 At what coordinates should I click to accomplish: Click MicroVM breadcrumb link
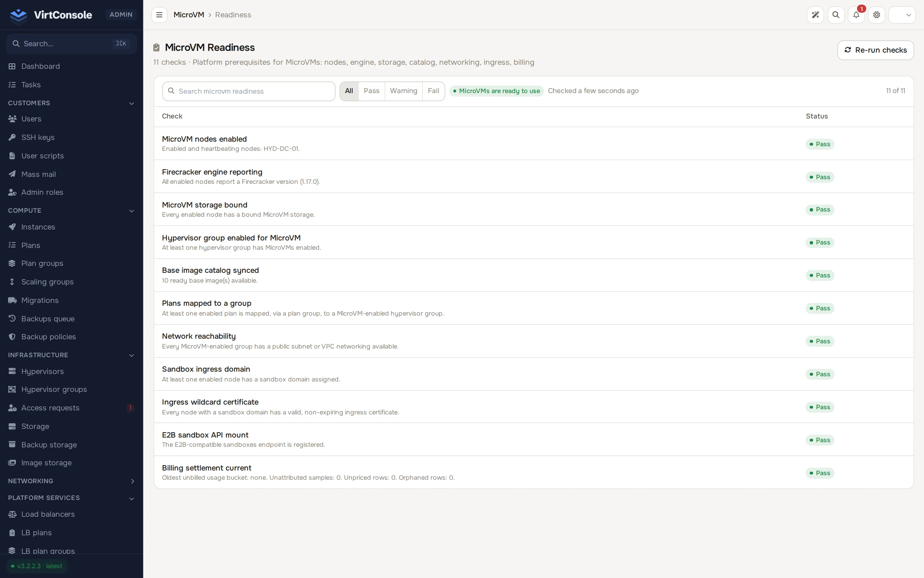(x=189, y=15)
